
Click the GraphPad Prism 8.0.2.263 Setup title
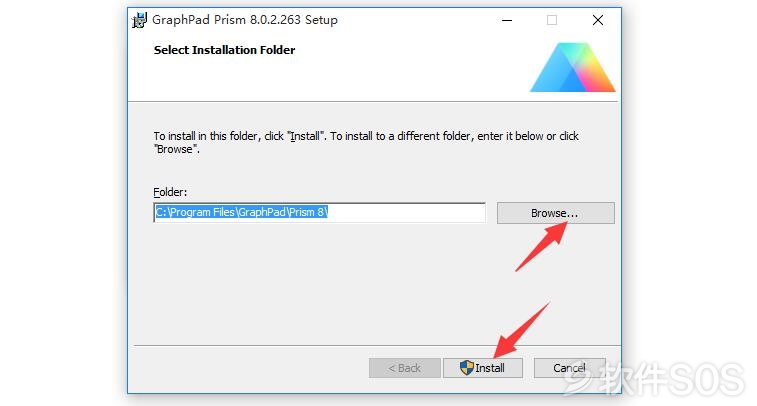coord(245,20)
